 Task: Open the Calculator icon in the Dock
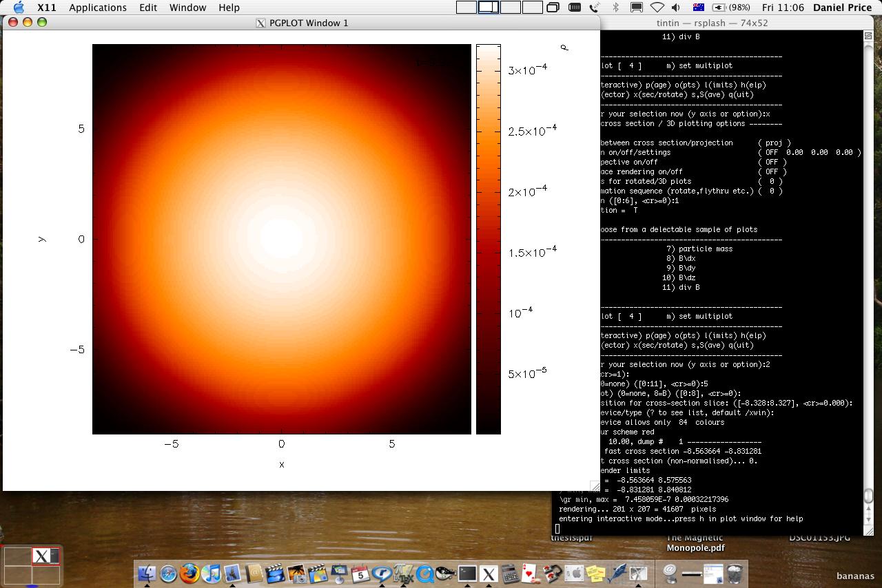pos(510,574)
